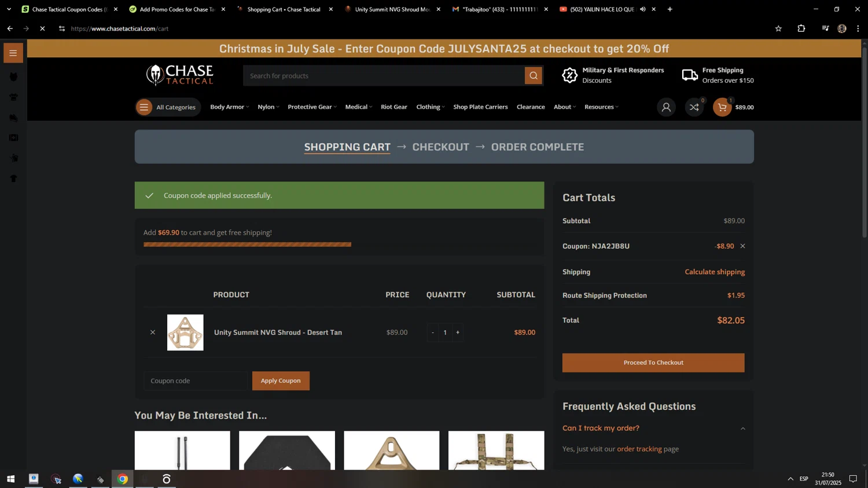The image size is (868, 488).
Task: Open Clearance menu item
Action: [x=531, y=107]
